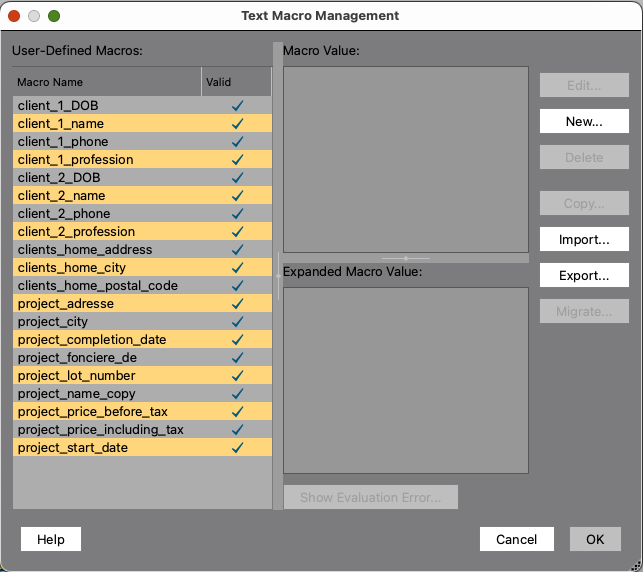Confirm the dialog with OK
The width and height of the screenshot is (643, 572).
coord(595,539)
